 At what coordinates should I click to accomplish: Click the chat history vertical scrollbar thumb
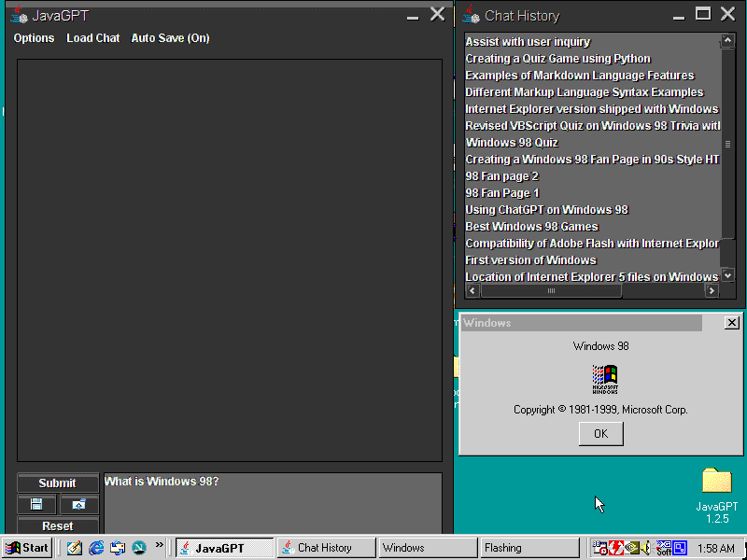pyautogui.click(x=727, y=143)
